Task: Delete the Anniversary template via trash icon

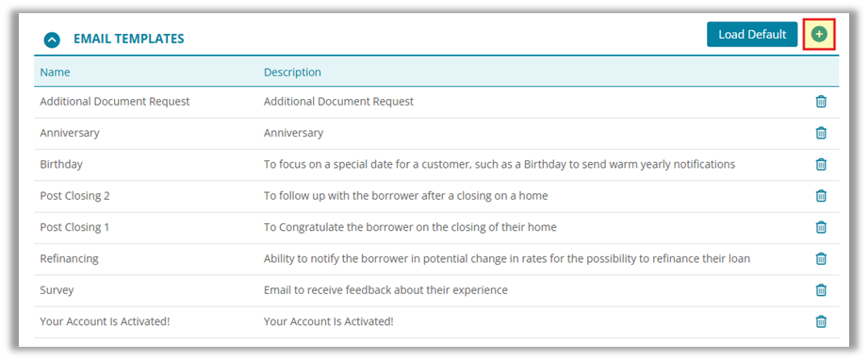Action: 821,133
